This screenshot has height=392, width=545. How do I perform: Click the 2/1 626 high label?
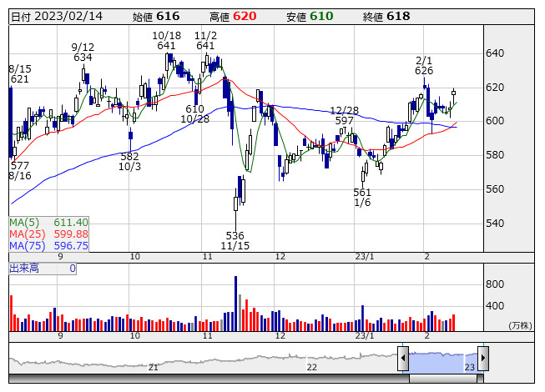[x=424, y=66]
